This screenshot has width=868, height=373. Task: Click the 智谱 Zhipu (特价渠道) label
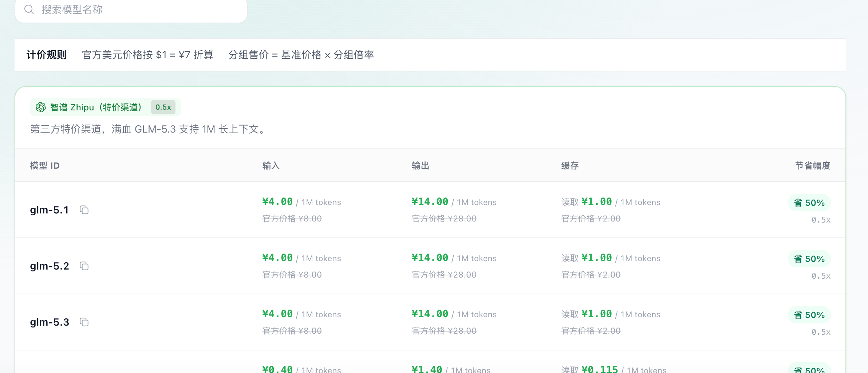96,107
